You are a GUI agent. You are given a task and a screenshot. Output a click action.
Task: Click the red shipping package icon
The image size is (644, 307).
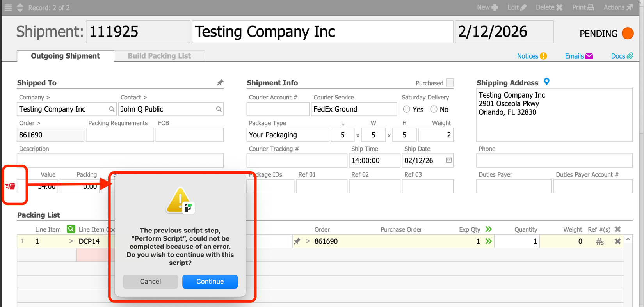coord(11,186)
